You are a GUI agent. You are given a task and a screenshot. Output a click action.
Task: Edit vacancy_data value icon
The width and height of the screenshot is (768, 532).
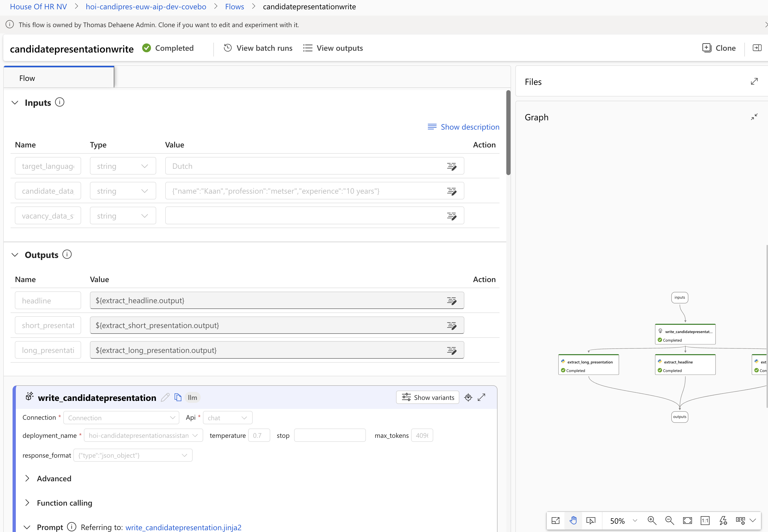[x=452, y=216]
